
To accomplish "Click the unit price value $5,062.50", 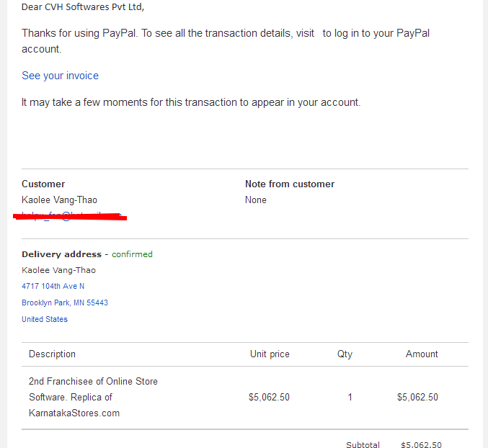I will pos(269,397).
